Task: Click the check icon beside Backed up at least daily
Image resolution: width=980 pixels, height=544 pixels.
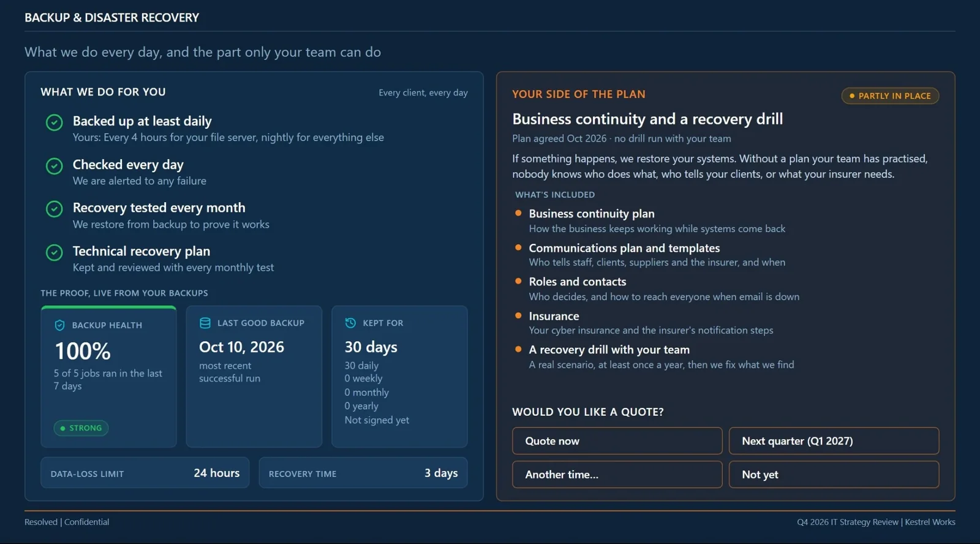Action: pyautogui.click(x=55, y=123)
